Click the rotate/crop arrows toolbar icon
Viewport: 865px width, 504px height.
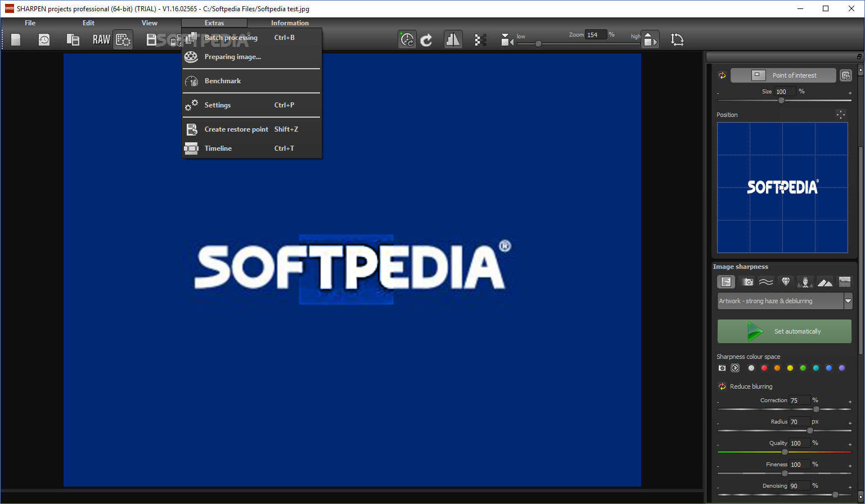(677, 39)
